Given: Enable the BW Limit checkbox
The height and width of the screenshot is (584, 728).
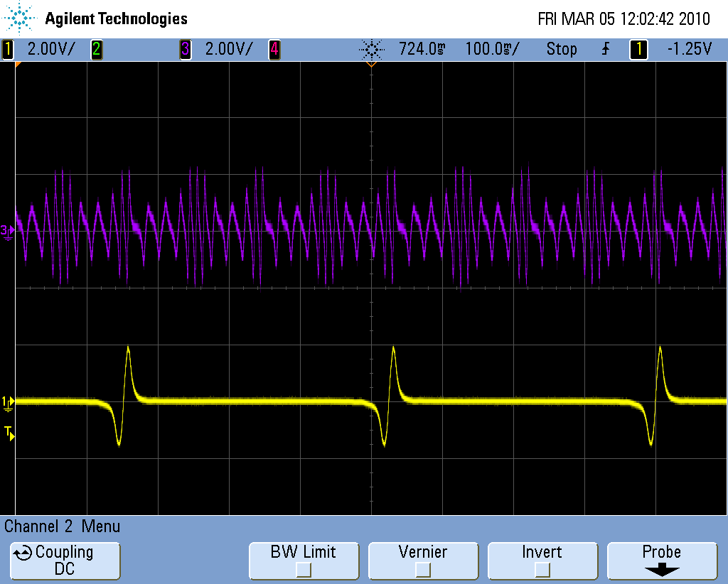Looking at the screenshot, I should click(304, 569).
